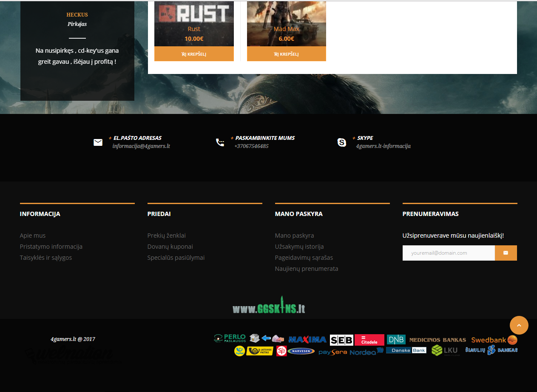Click the red SP payment logo
Image resolution: width=537 pixels, height=392 pixels.
coord(281,351)
